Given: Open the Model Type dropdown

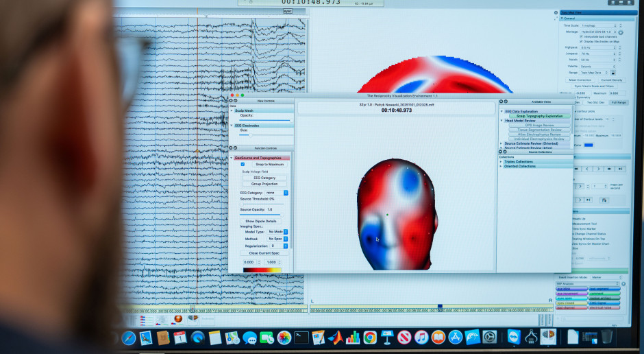Looking at the screenshot, I should [x=286, y=232].
